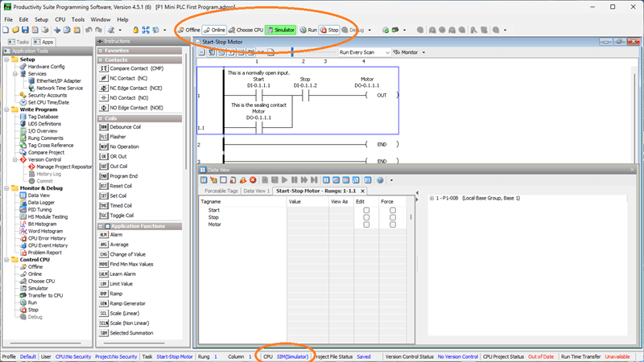The width and height of the screenshot is (644, 362).
Task: Select the OUT coil on rung 1
Action: tap(382, 95)
